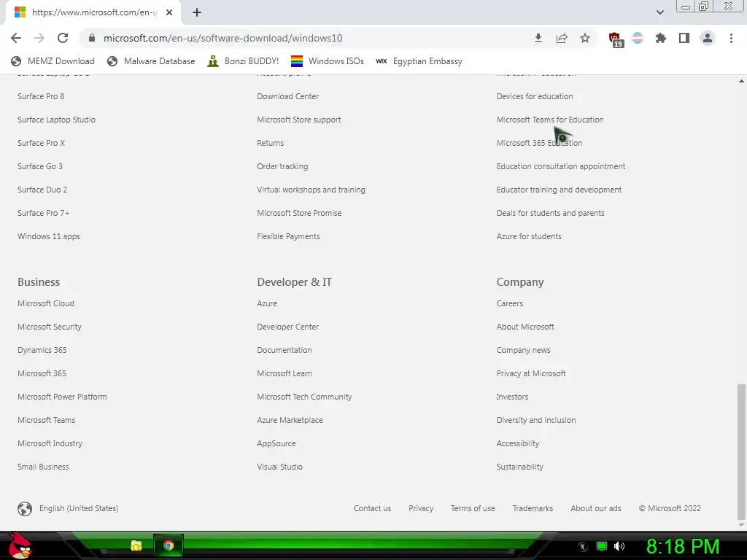Click the install/download icon in address bar
Screen dimensions: 747x560
coord(538,38)
